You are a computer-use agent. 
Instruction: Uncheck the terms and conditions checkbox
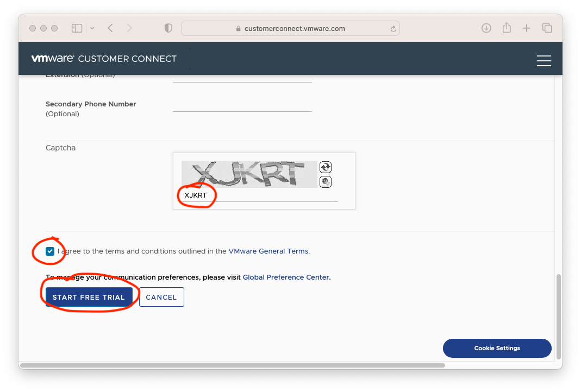click(x=50, y=251)
